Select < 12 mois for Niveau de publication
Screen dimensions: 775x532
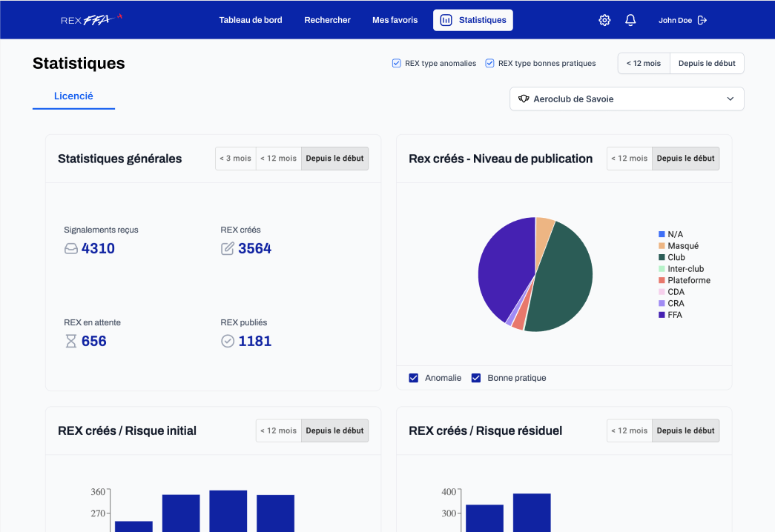(x=629, y=159)
